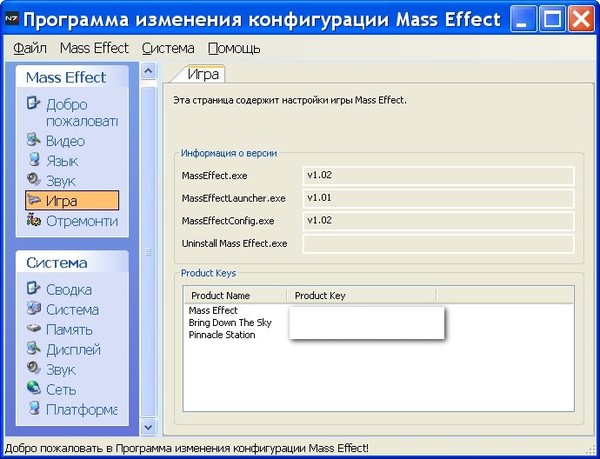The width and height of the screenshot is (600, 459).
Task: Click the Дисплей monitor icon
Action: coord(33,348)
